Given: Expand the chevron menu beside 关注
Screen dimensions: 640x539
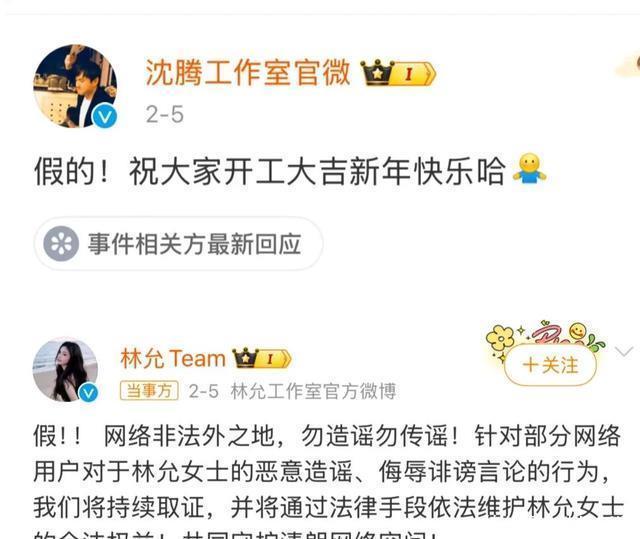Looking at the screenshot, I should [624, 351].
